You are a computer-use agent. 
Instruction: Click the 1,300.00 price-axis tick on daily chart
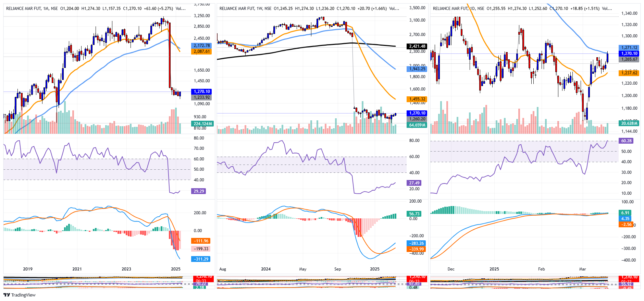tap(630, 36)
